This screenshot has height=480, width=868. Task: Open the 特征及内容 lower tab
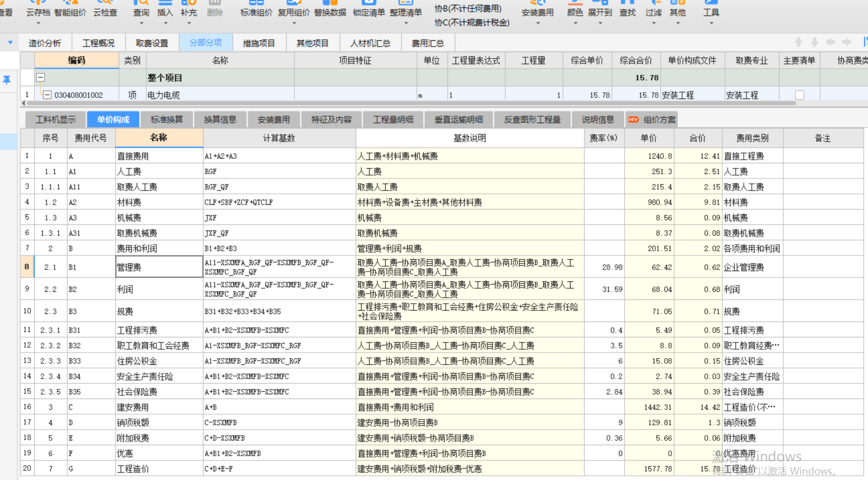[332, 119]
